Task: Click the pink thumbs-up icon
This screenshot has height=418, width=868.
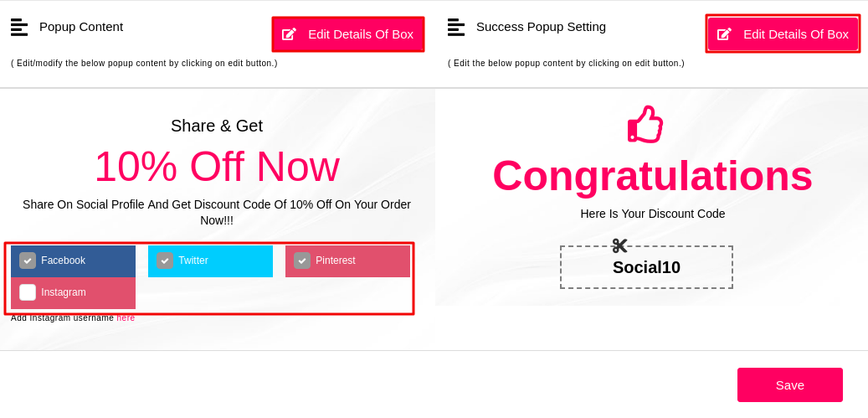Action: coord(645,125)
